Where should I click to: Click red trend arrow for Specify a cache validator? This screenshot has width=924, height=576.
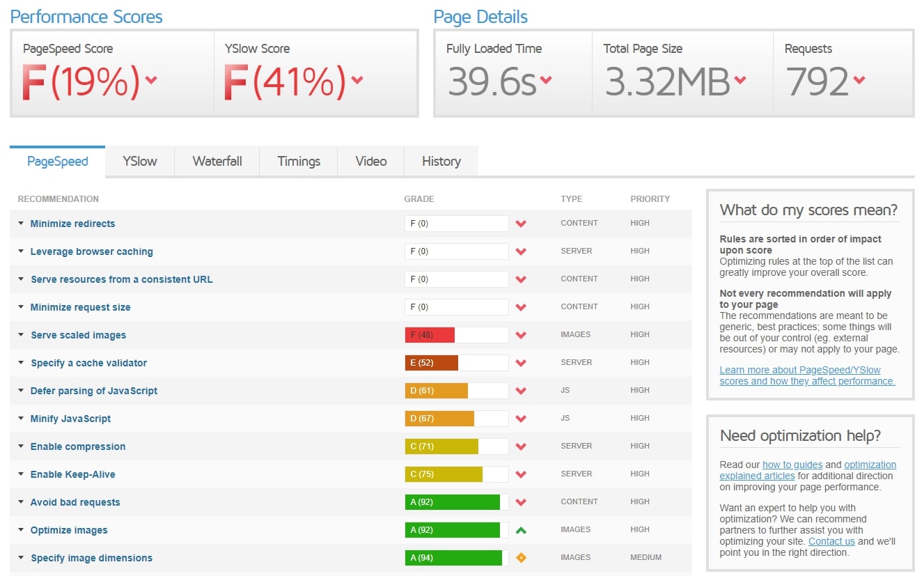coord(521,363)
